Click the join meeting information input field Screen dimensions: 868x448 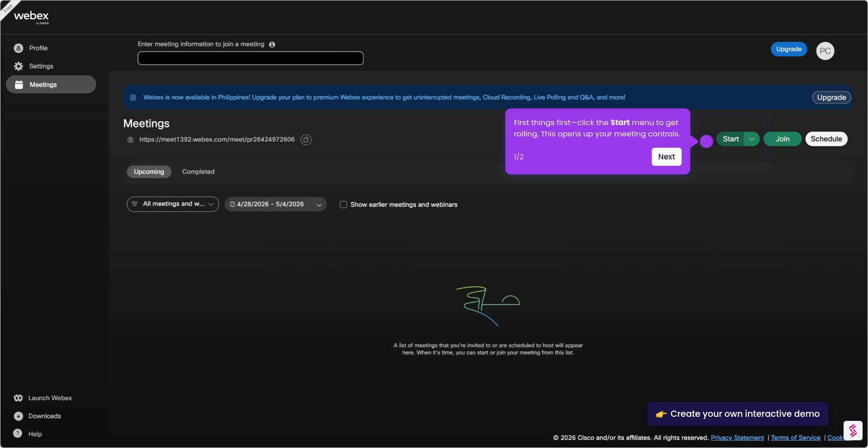point(250,58)
